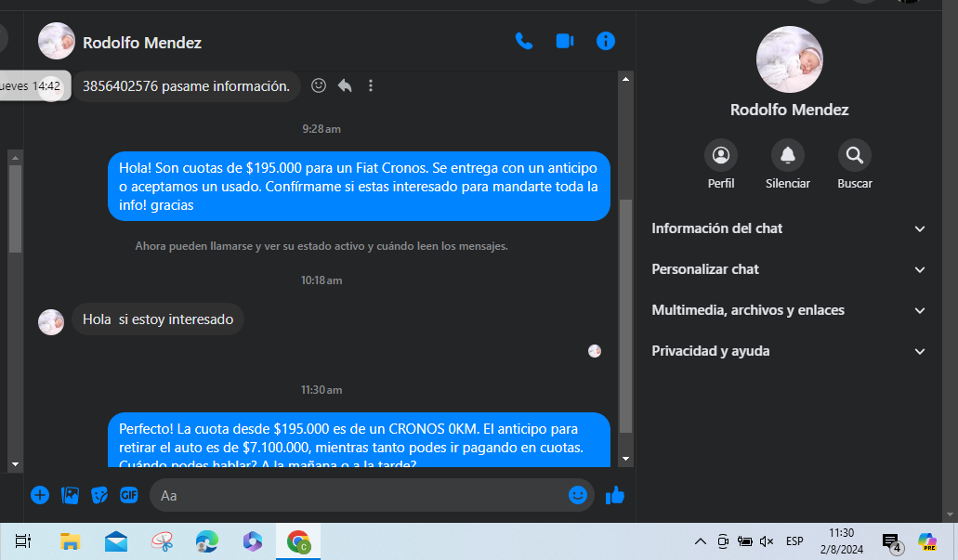Open more options for the 3856402576 message
958x560 pixels.
tap(370, 85)
